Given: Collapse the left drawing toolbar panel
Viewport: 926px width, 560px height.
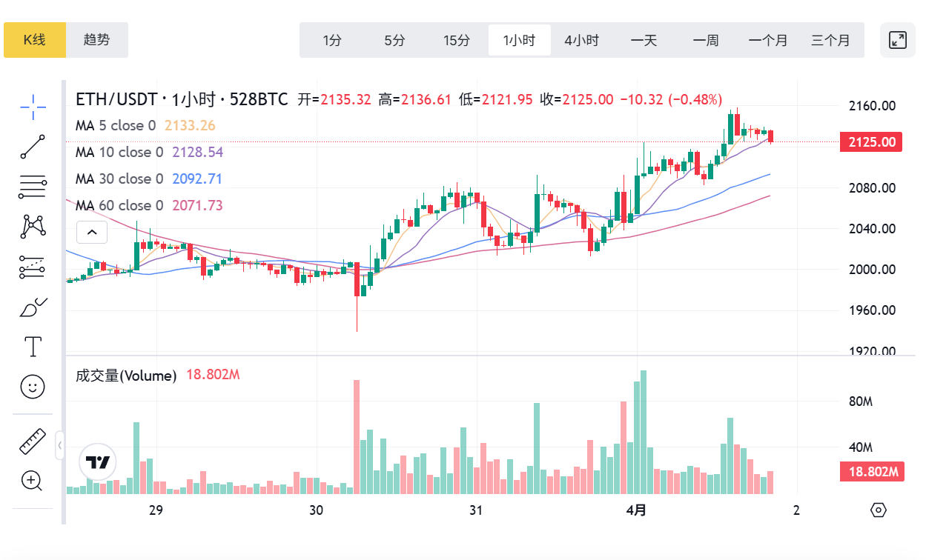Looking at the screenshot, I should point(59,446).
